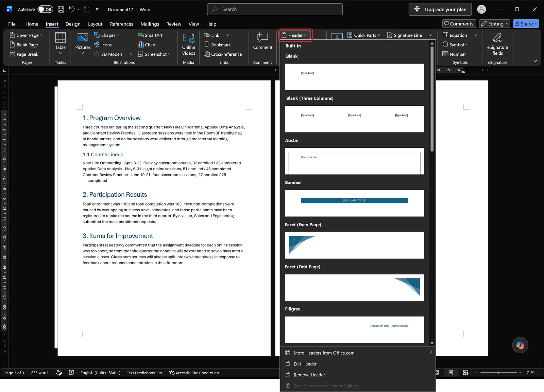Click the 235 words count
Viewport: 544px width, 392px height.
pos(40,373)
